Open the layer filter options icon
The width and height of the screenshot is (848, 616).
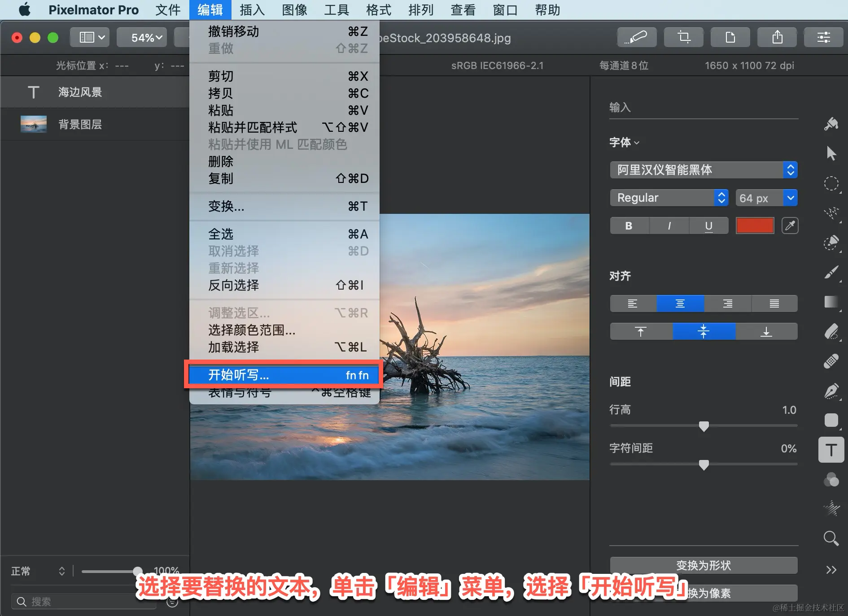[x=172, y=602]
